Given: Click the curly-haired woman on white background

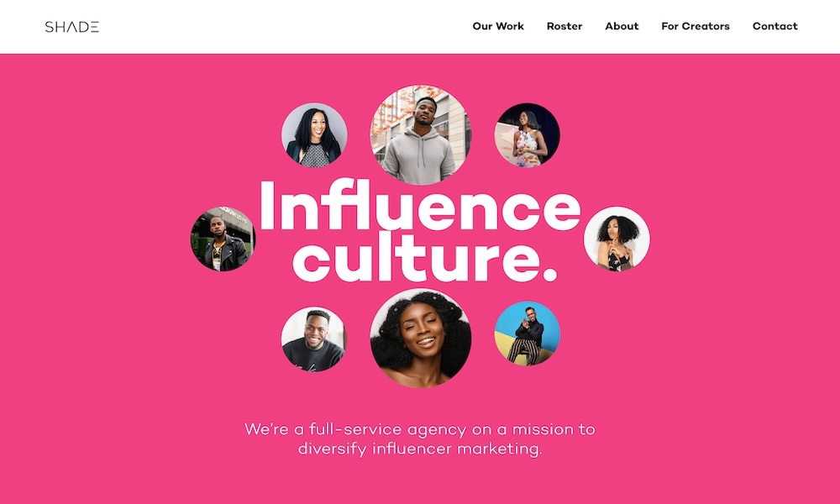Looking at the screenshot, I should click(617, 239).
